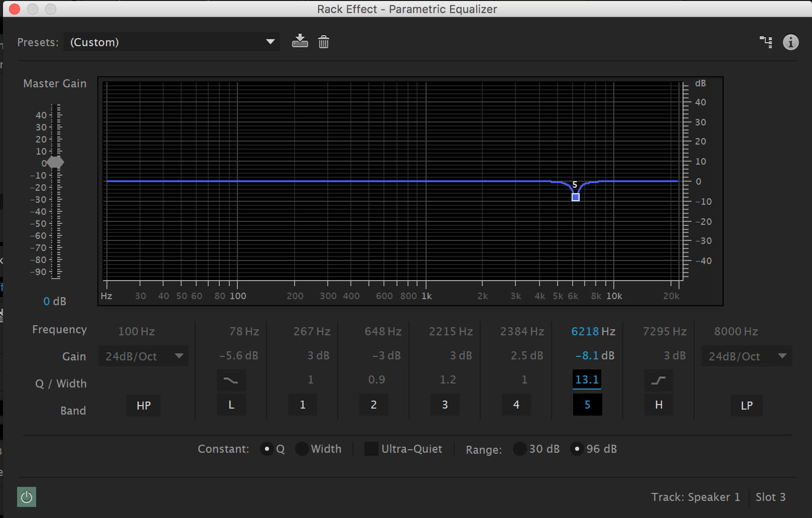Screen dimensions: 812x518
Task: Click the Track: Speaker 1 label
Action: 696,497
